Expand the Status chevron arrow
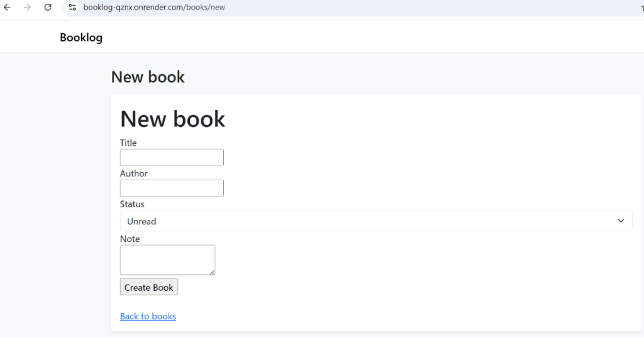 pos(621,221)
